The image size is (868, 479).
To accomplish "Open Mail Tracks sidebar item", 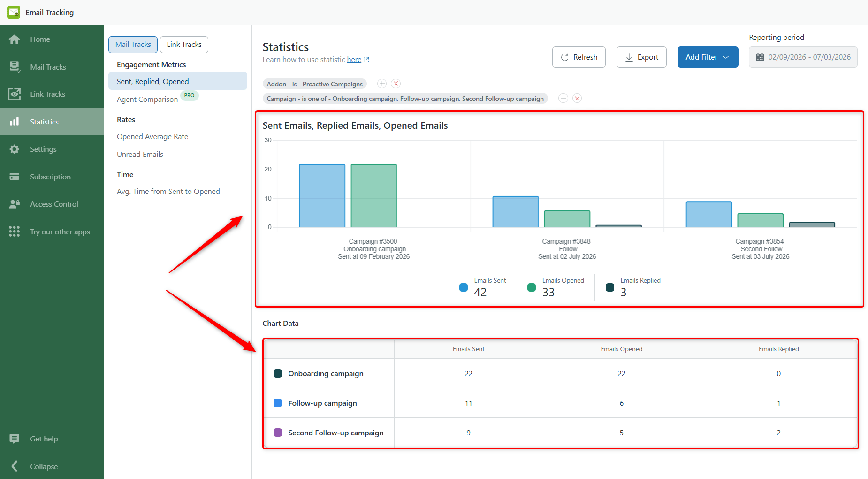I will (x=52, y=67).
